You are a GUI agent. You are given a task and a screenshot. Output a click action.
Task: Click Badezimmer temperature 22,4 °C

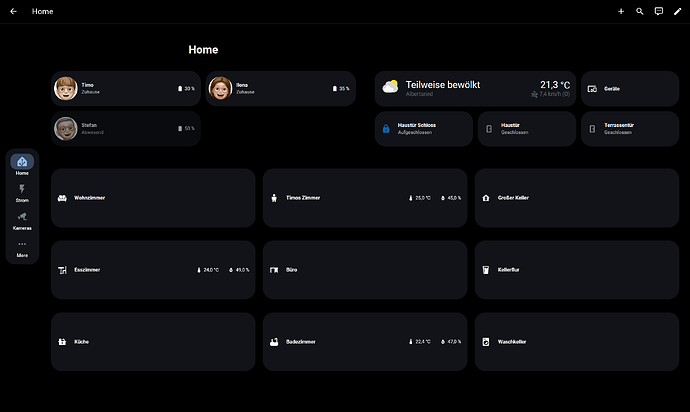pos(420,342)
